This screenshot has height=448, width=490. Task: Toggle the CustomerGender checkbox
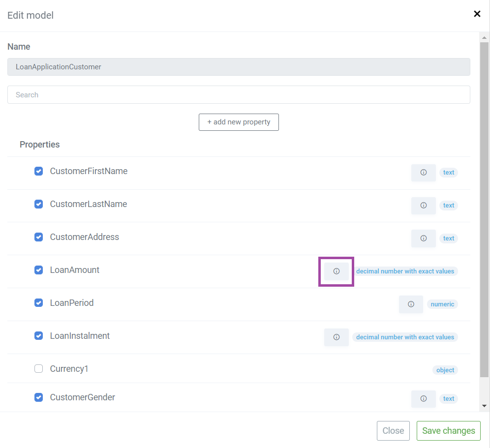pos(38,397)
